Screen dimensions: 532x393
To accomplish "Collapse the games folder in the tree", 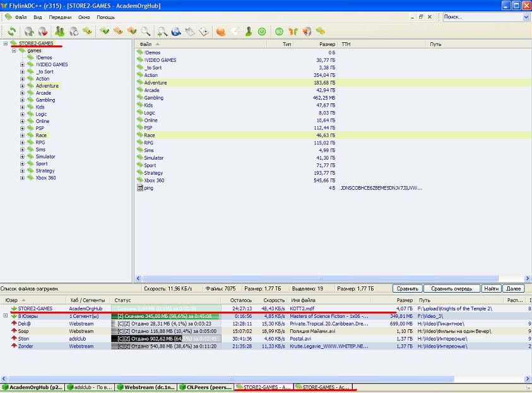I will (14, 50).
